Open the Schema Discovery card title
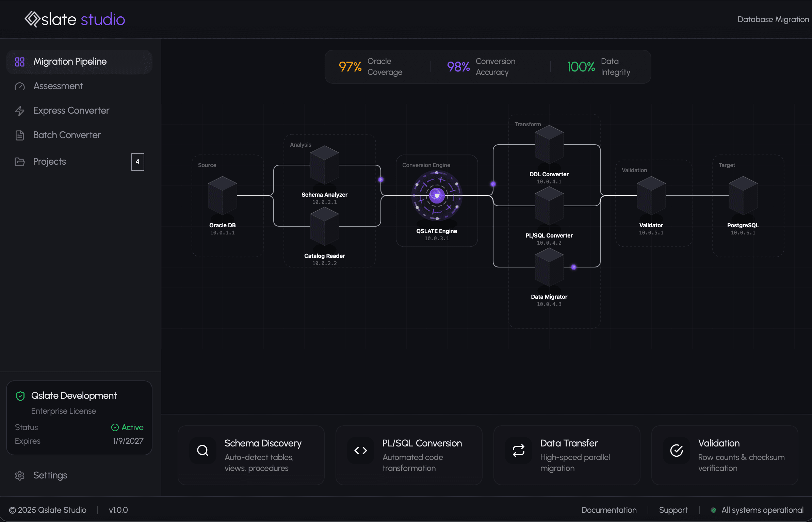The width and height of the screenshot is (812, 522). [263, 443]
